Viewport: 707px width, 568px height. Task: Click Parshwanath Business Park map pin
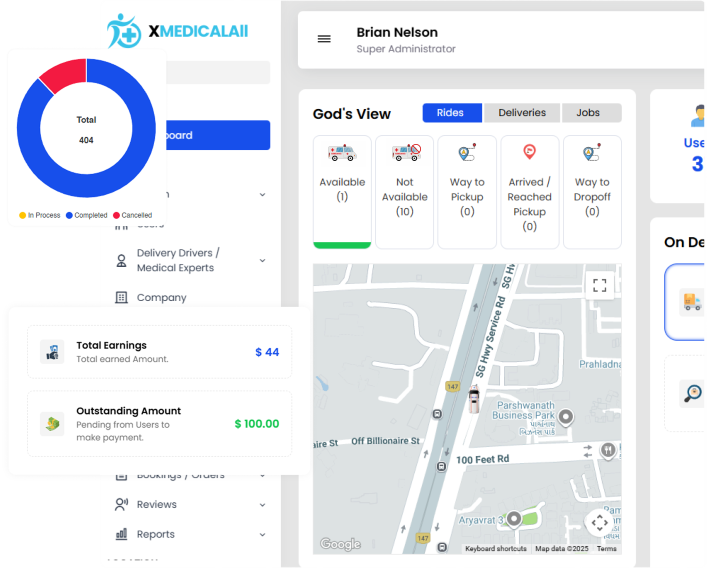565,417
